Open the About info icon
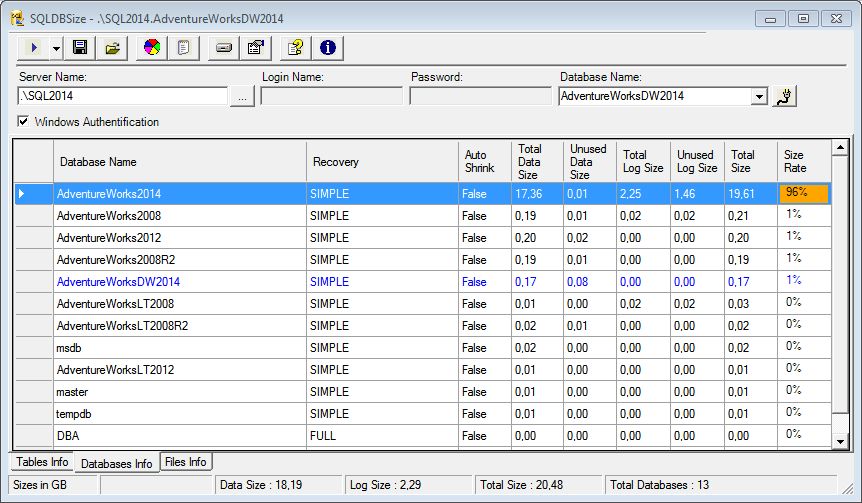The image size is (862, 503). pyautogui.click(x=328, y=48)
